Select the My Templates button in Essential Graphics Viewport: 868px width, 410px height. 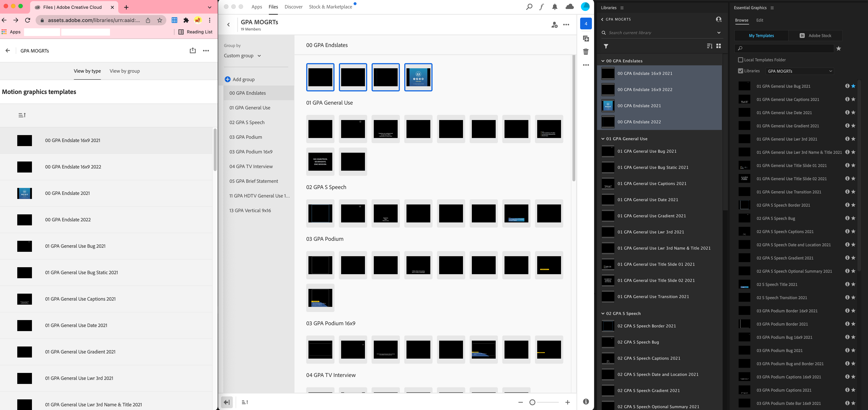[x=761, y=35]
